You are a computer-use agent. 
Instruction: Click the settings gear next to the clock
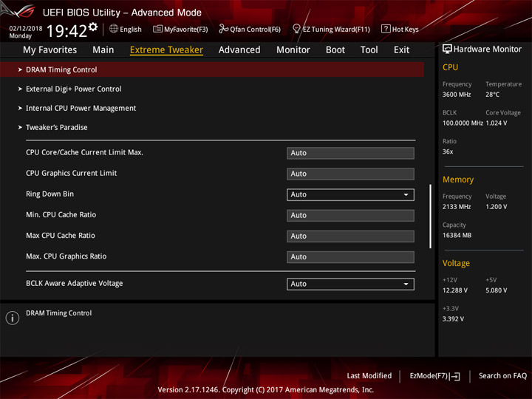click(93, 27)
